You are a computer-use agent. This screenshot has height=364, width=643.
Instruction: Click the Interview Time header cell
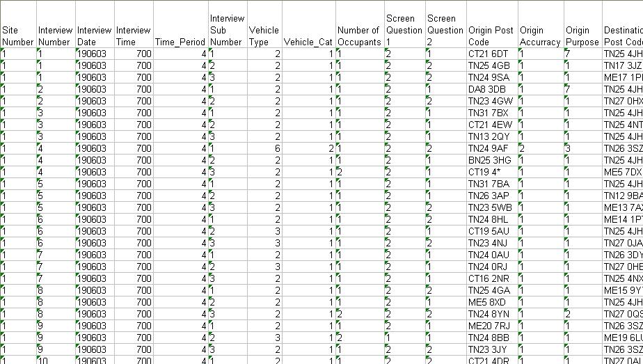click(x=134, y=24)
